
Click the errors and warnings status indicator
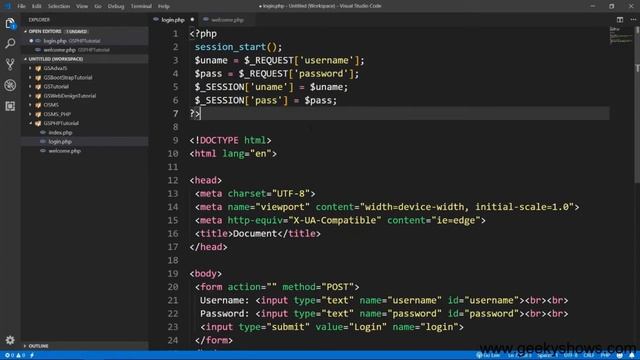point(15,356)
